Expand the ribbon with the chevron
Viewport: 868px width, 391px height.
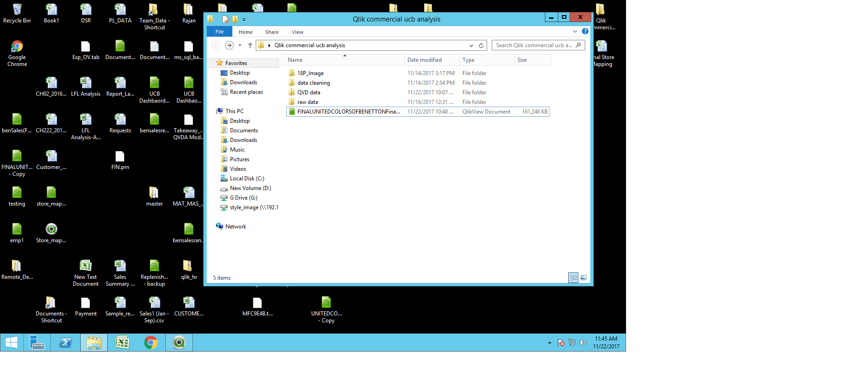tap(575, 32)
